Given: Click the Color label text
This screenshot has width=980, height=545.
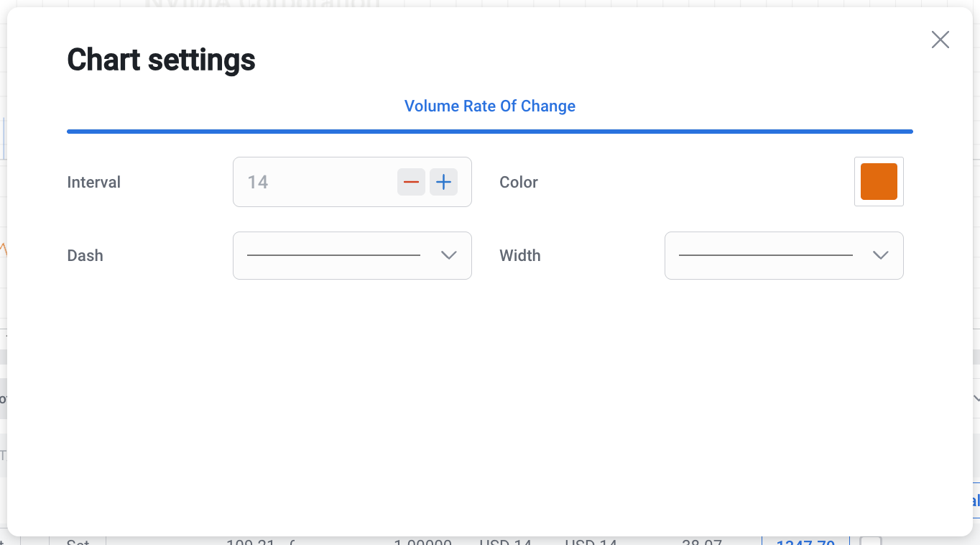Looking at the screenshot, I should click(518, 183).
